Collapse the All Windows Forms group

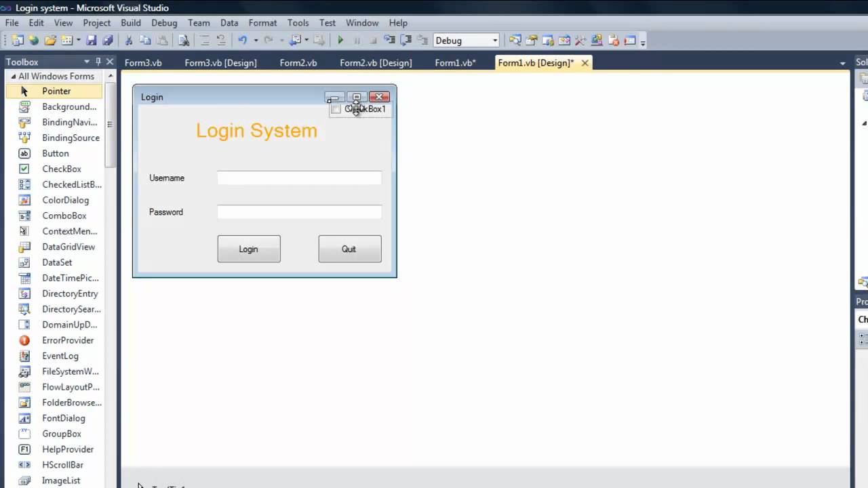click(13, 77)
